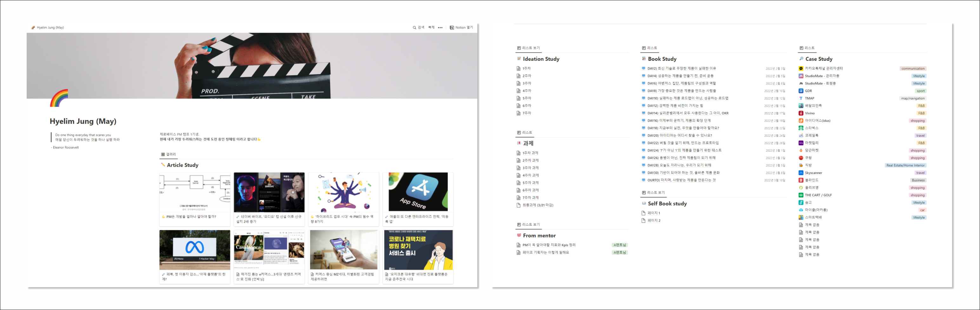Click the StudioMate - 관리자용 icon
The height and width of the screenshot is (310, 980).
(801, 76)
